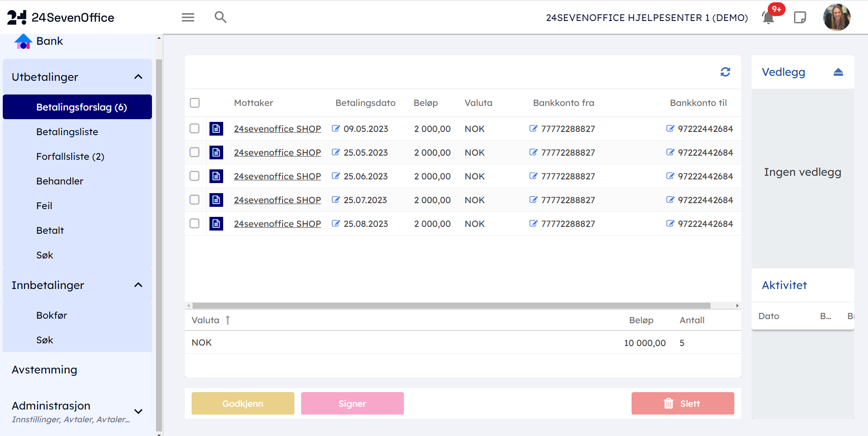Image resolution: width=868 pixels, height=436 pixels.
Task: Open the hamburger menu in the top bar
Action: (188, 17)
